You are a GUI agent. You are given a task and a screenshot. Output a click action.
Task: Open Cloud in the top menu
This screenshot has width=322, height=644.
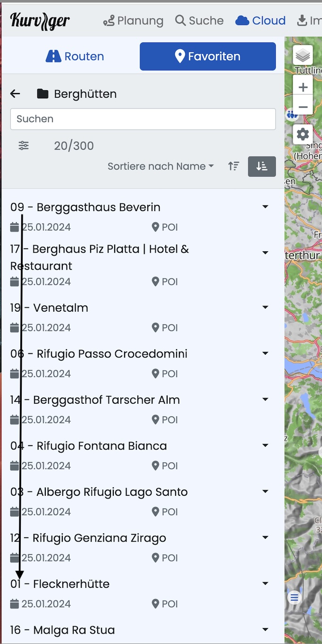click(x=260, y=21)
